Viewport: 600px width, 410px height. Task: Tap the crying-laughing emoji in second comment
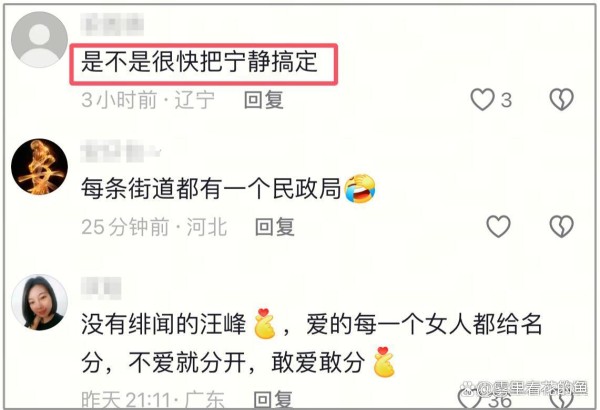pyautogui.click(x=360, y=188)
